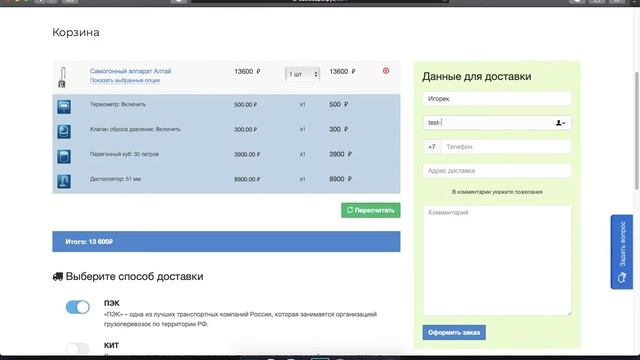Click the Дистиллятор: 51 мм text
The height and width of the screenshot is (360, 640).
[116, 179]
